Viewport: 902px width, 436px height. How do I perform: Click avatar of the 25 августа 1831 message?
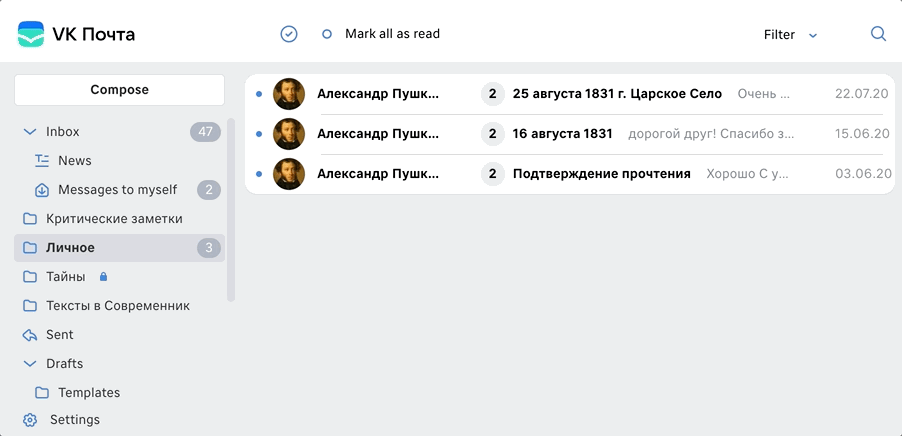(289, 94)
